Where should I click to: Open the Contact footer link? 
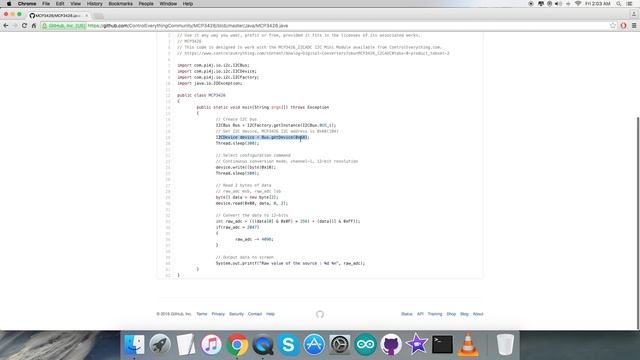click(255, 314)
